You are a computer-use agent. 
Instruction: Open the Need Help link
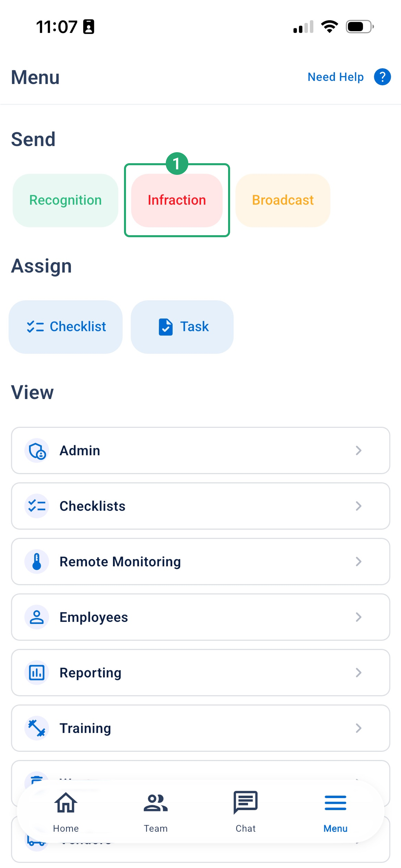(x=336, y=77)
